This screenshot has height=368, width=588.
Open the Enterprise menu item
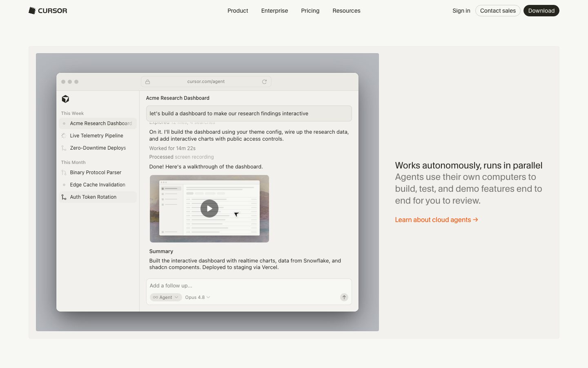pyautogui.click(x=274, y=11)
